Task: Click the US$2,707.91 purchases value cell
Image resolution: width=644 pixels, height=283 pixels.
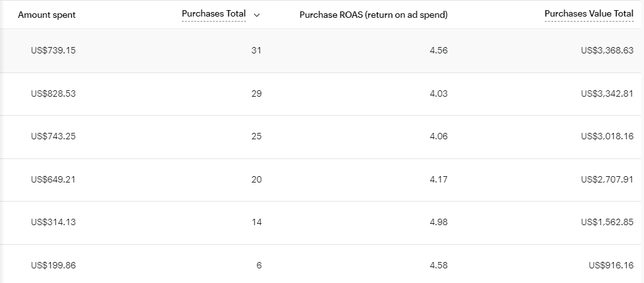Action: (606, 179)
